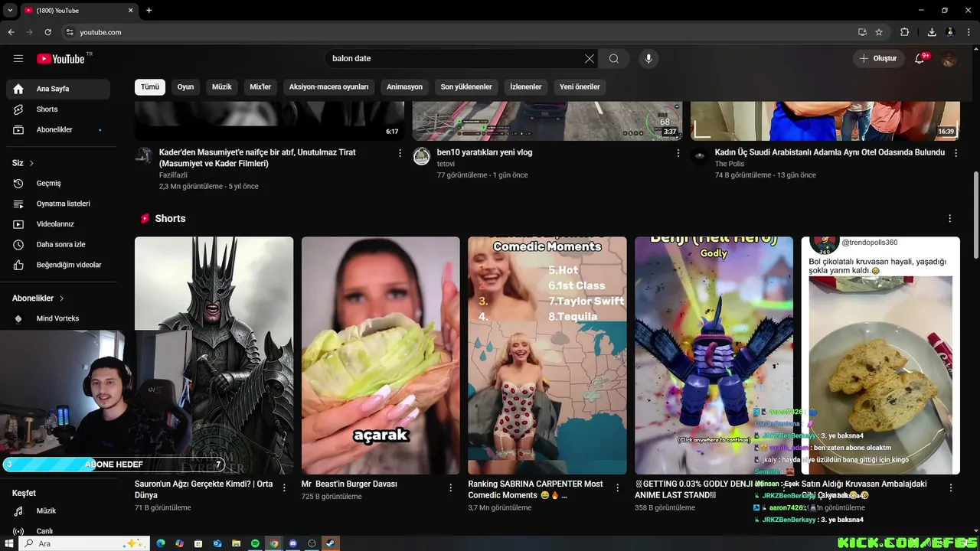
Task: Select the İzlenenler filter chip
Action: pyautogui.click(x=526, y=86)
